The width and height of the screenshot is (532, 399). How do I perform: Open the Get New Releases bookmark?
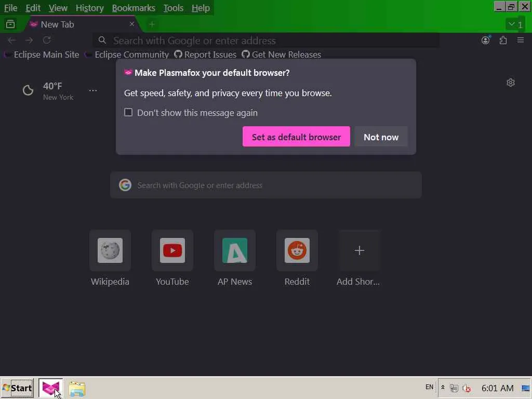pos(281,55)
